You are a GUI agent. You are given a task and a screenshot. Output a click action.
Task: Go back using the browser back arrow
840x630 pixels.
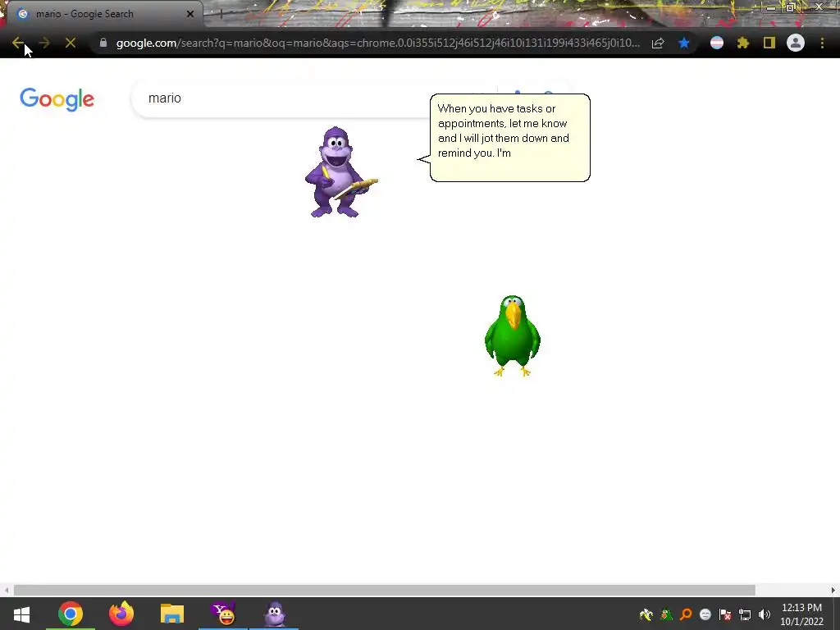click(x=18, y=43)
